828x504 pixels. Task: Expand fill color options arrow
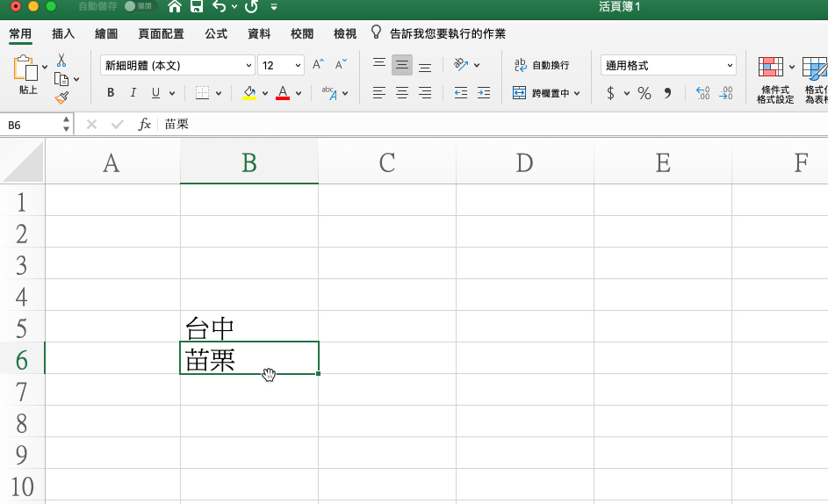click(265, 93)
